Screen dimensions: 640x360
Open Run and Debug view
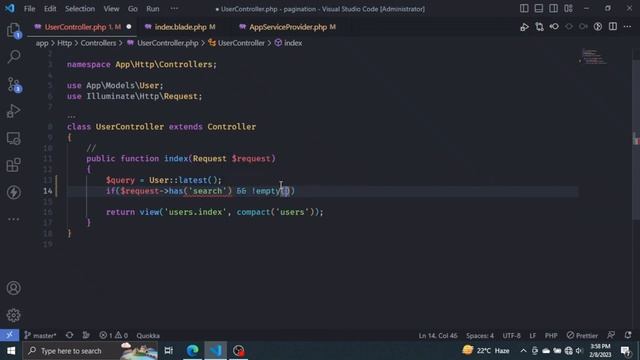click(13, 111)
